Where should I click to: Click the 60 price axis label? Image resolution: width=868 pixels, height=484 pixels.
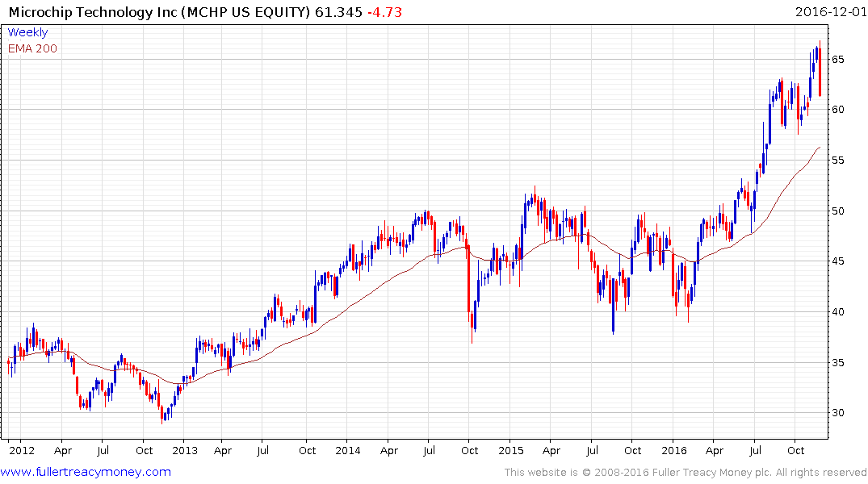838,110
